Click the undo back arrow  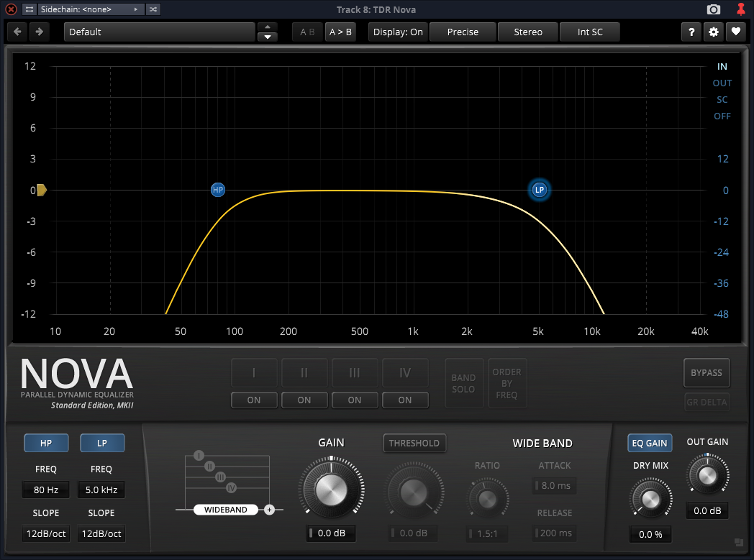17,32
